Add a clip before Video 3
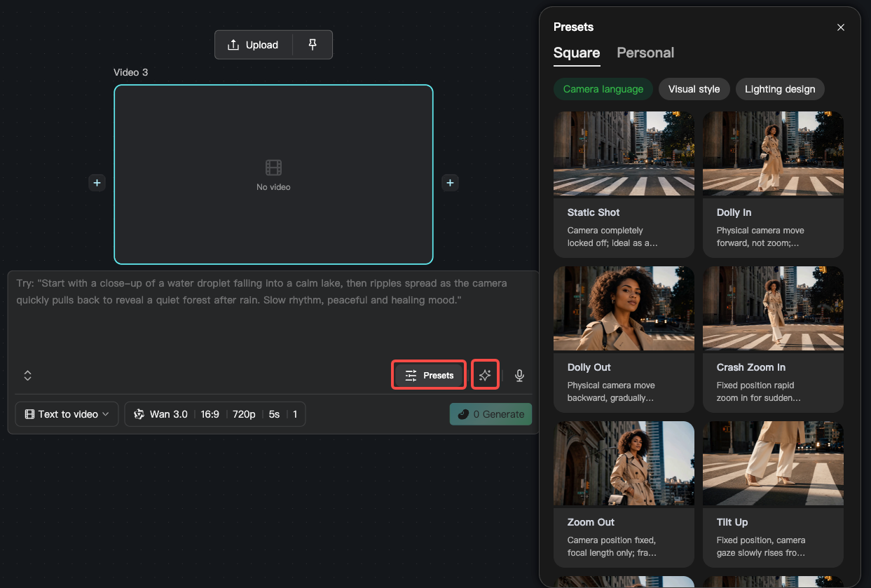871x588 pixels. (97, 183)
